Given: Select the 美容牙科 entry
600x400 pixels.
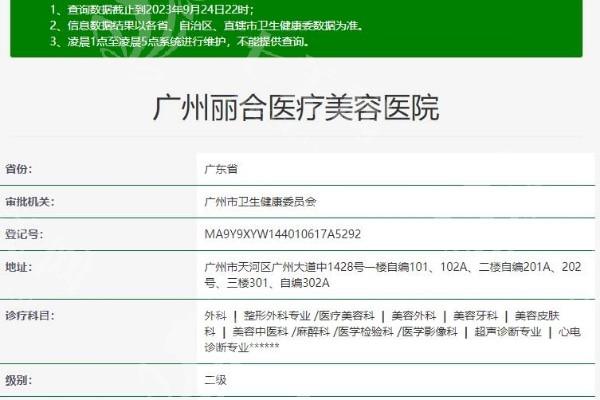Looking at the screenshot, I should pos(475,316).
